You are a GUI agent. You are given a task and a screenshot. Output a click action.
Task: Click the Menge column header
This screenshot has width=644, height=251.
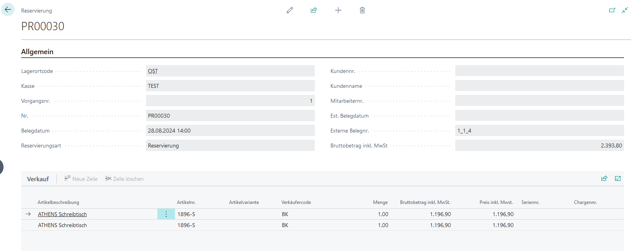[x=380, y=202]
